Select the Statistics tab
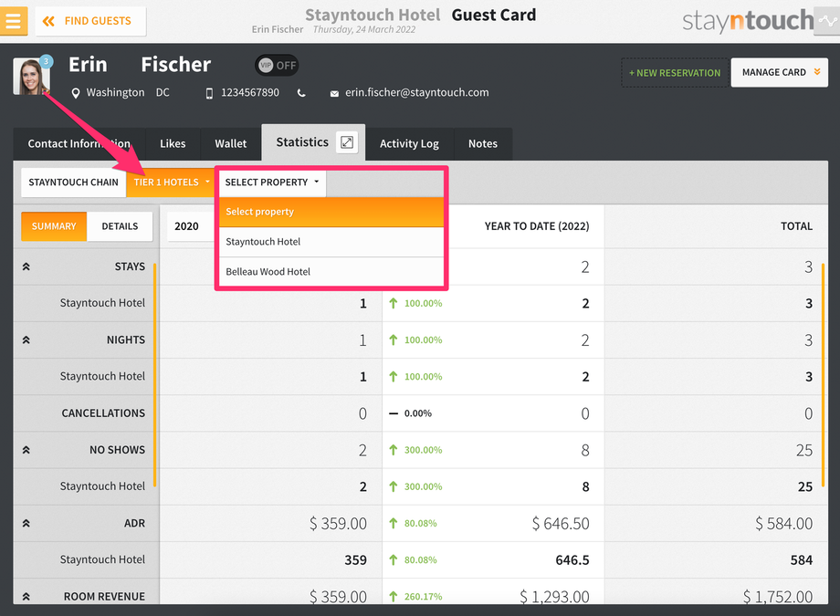The image size is (840, 616). tap(302, 142)
